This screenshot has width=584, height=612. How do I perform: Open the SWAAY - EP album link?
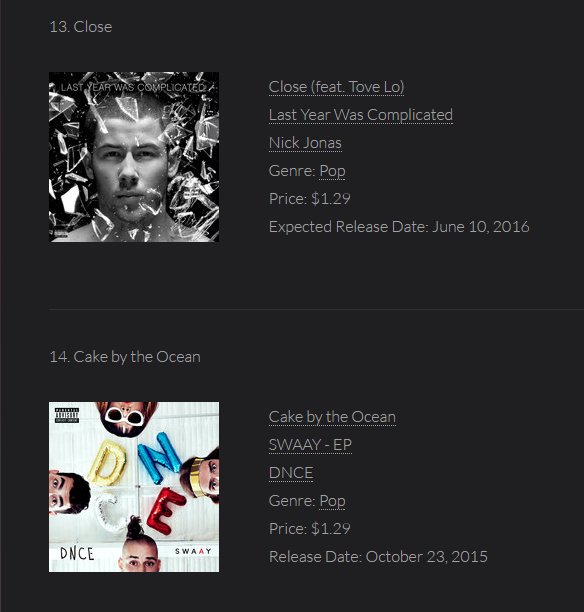click(x=310, y=445)
